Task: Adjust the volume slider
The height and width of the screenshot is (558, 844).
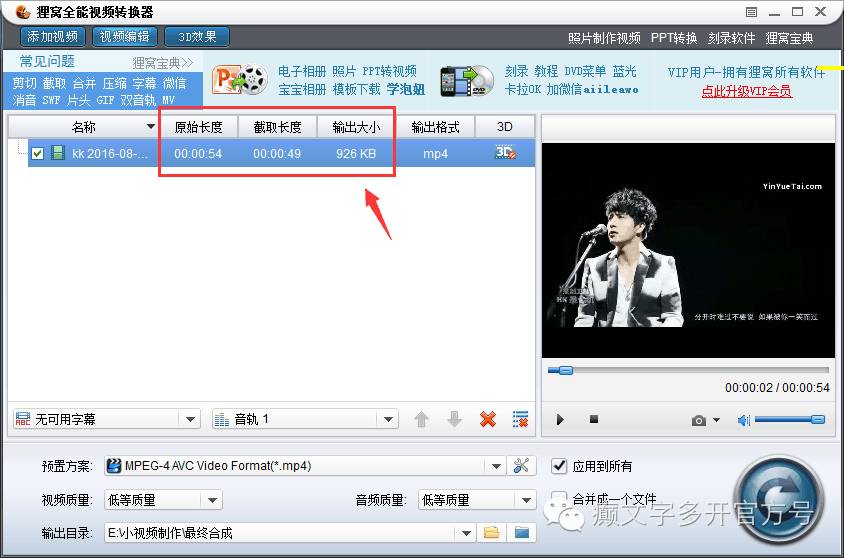Action: pos(790,419)
